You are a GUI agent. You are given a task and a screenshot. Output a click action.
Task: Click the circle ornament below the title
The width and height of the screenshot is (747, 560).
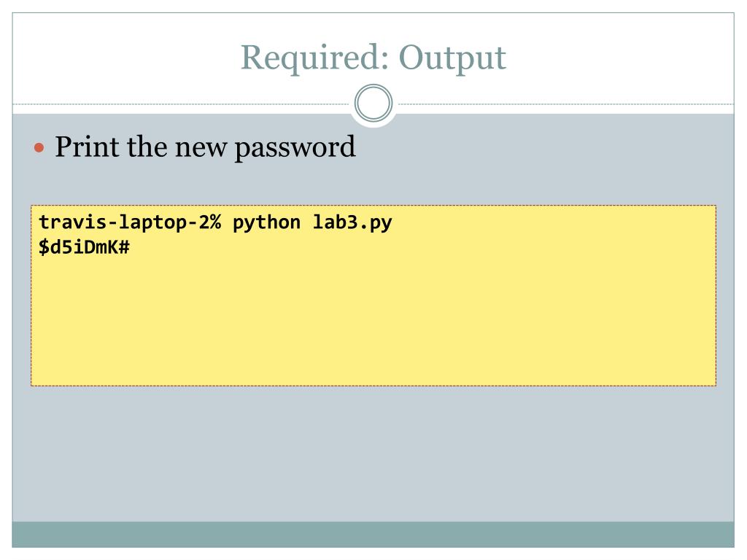373,103
